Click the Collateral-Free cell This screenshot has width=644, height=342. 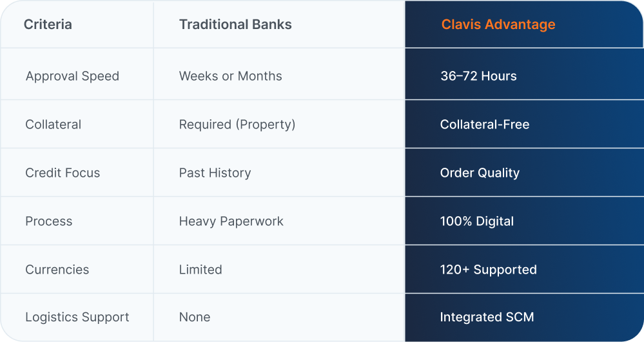pos(484,125)
